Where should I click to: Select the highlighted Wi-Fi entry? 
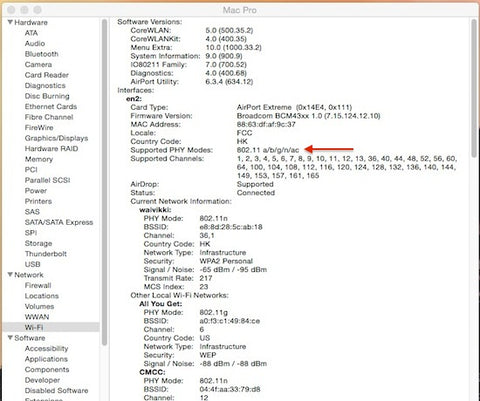(x=51, y=327)
